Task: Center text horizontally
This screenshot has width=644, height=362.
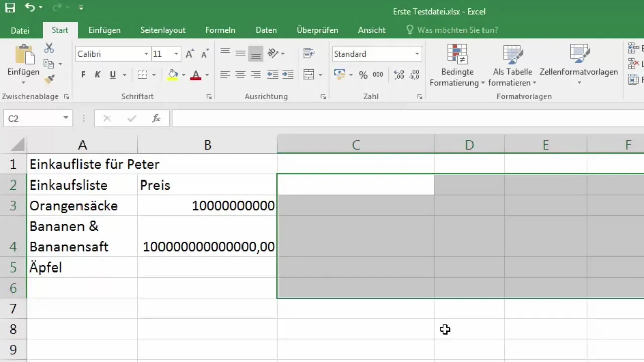Action: point(240,75)
